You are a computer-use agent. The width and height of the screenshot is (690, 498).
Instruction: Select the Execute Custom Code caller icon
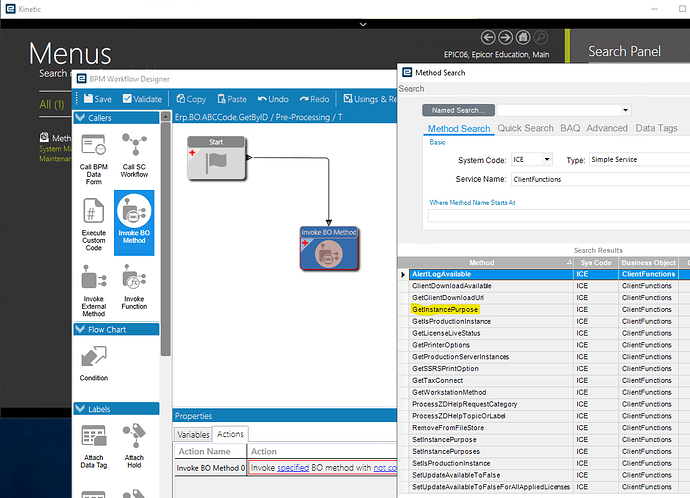coord(94,224)
